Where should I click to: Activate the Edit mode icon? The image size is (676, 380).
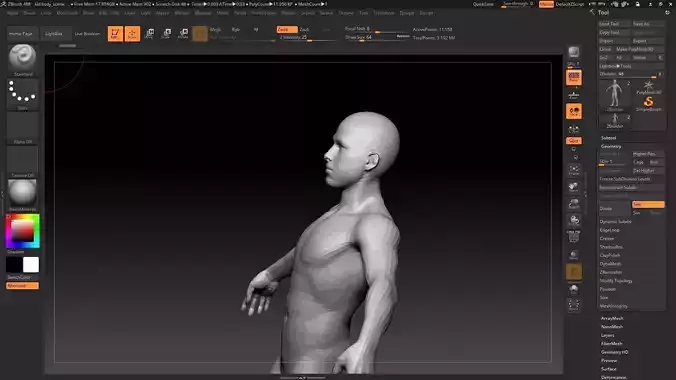tap(115, 34)
